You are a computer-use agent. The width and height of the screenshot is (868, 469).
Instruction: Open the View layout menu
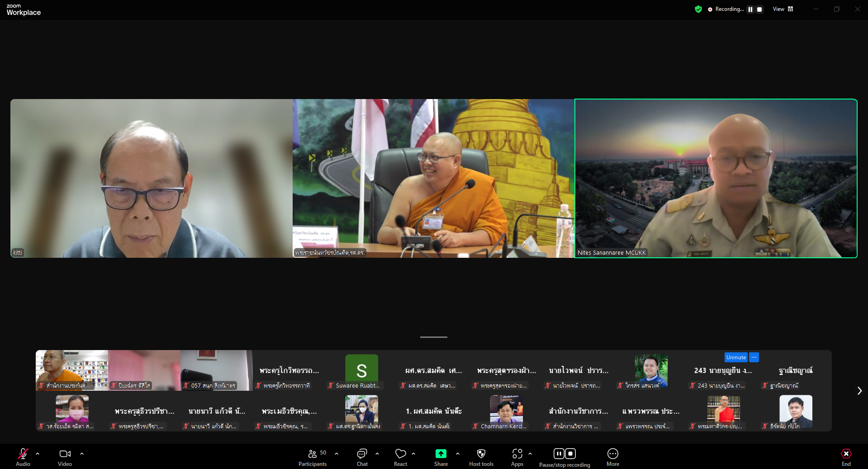click(783, 9)
